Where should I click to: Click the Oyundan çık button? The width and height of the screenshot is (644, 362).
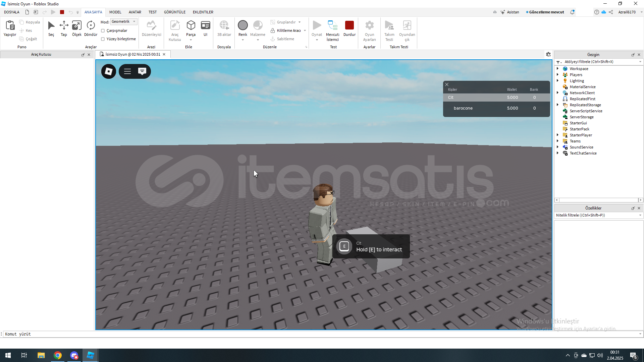pos(407,31)
